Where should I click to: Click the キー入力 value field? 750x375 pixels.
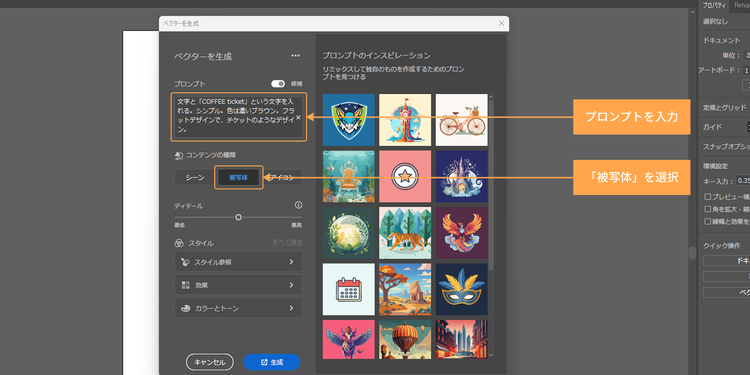tap(743, 181)
